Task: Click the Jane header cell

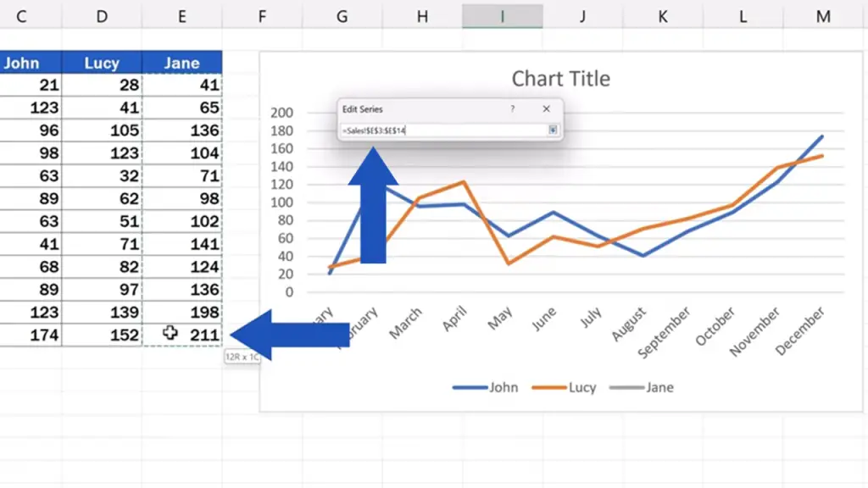Action: (x=182, y=63)
